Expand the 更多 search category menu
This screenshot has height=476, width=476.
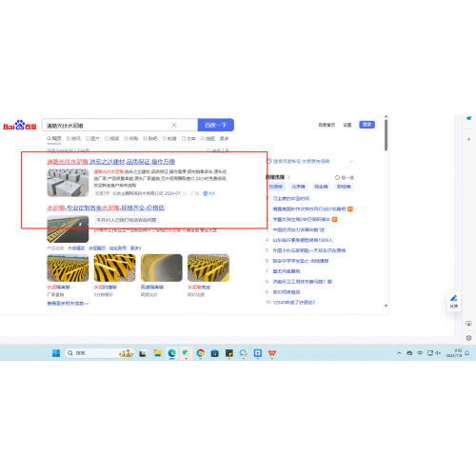tap(224, 139)
